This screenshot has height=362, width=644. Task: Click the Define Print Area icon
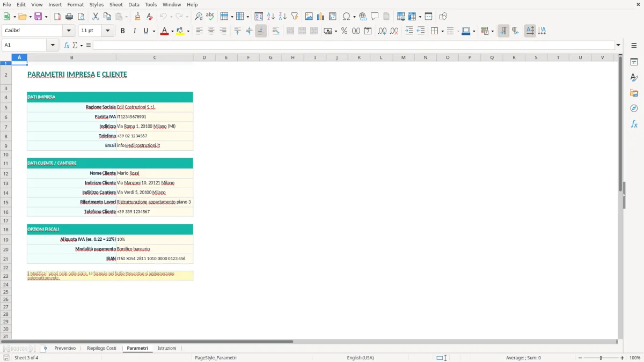point(401,17)
